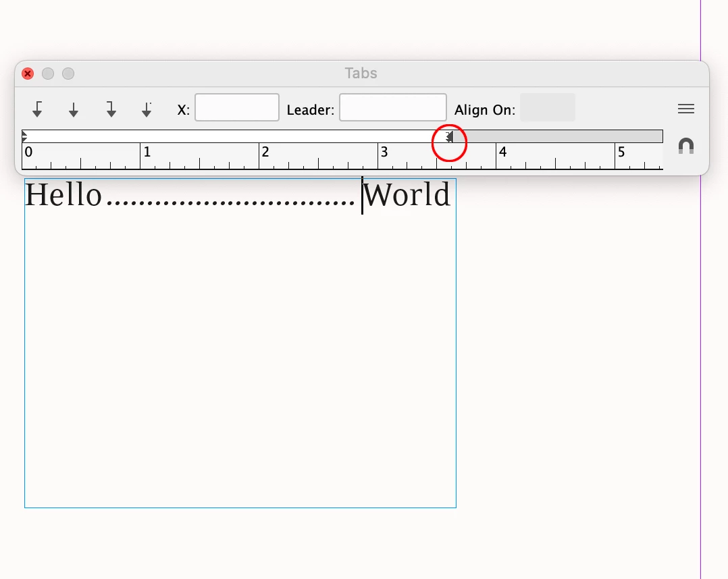This screenshot has height=579, width=728.
Task: Select the Right-Justified Tab button
Action: point(111,109)
